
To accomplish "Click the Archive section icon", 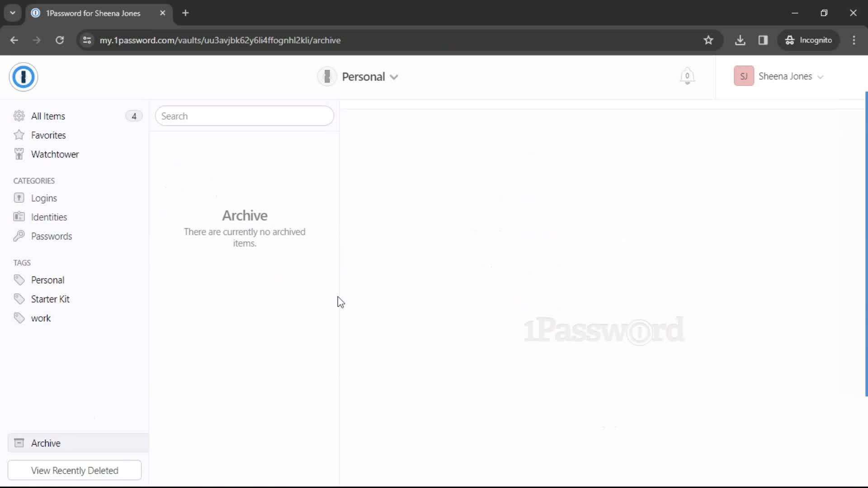I will click(x=19, y=443).
